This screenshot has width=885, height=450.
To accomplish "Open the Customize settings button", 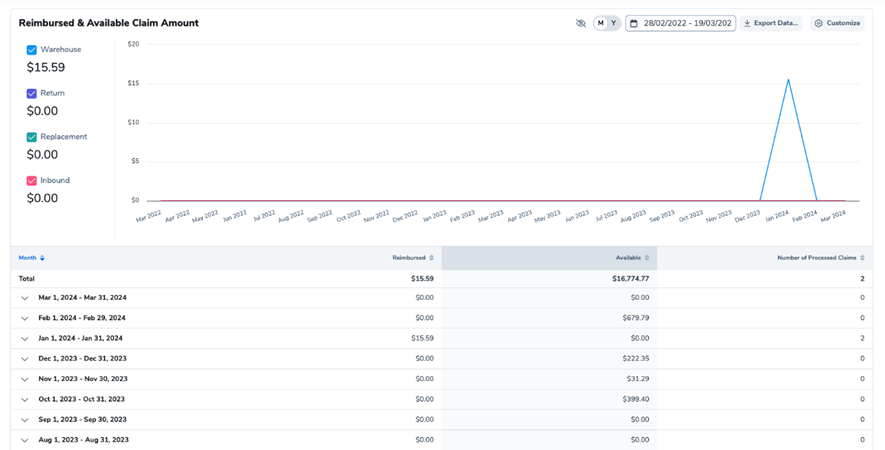I will [837, 23].
